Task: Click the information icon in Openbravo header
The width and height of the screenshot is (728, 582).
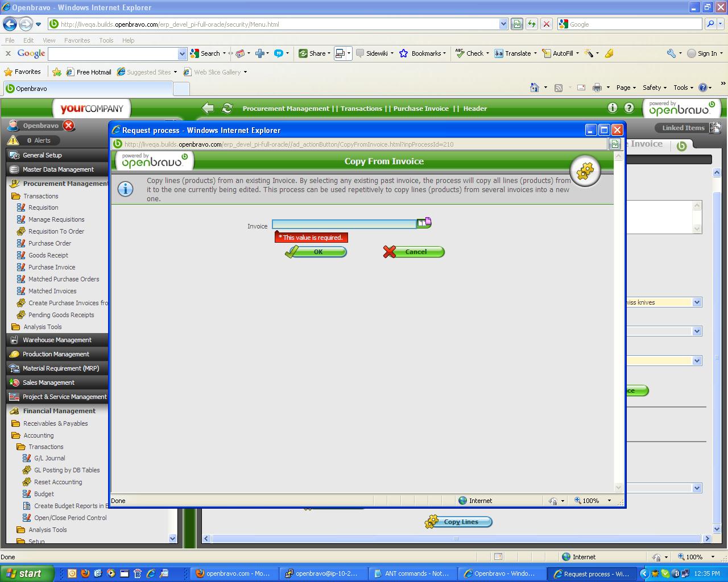Action: 613,108
